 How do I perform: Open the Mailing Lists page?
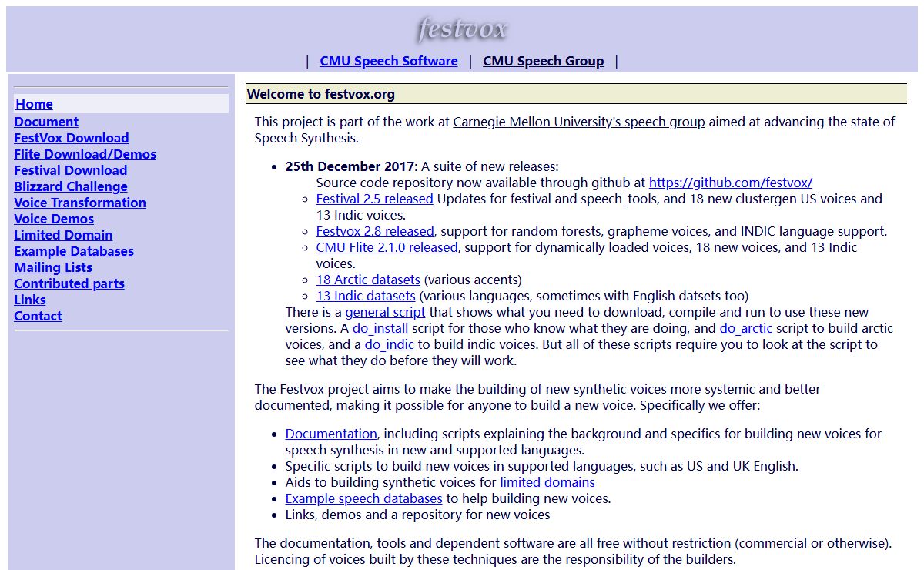[x=53, y=267]
